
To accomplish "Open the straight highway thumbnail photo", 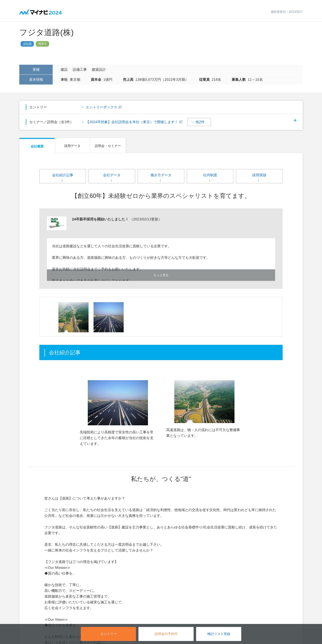I will [109, 317].
